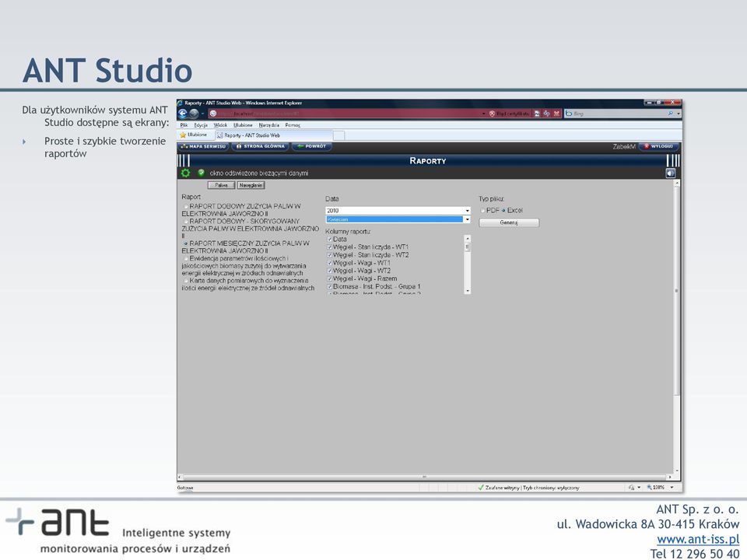
Task: Click into the browser address bar
Action: point(344,114)
